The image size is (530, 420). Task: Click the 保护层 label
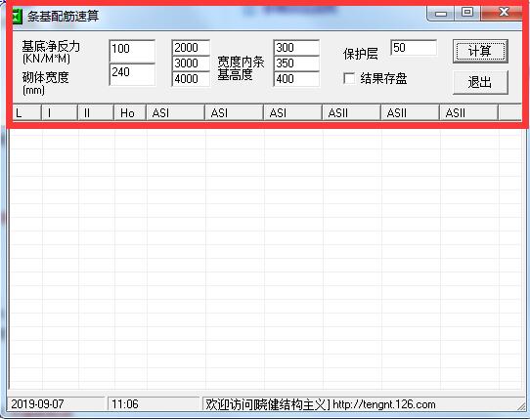pyautogui.click(x=361, y=54)
